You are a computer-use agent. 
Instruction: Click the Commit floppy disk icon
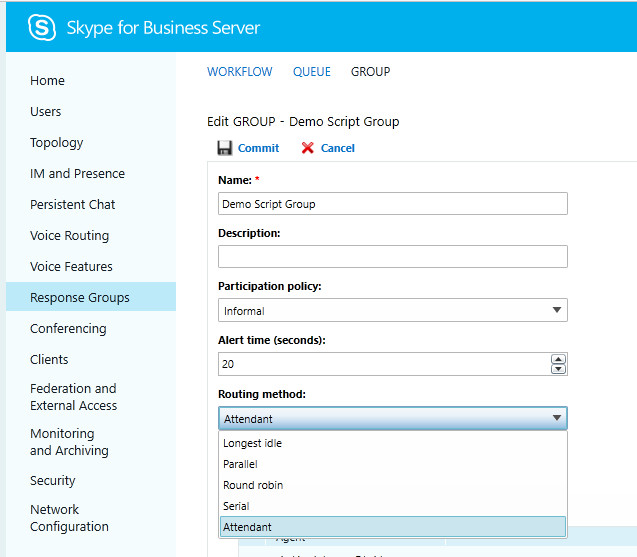[x=225, y=148]
